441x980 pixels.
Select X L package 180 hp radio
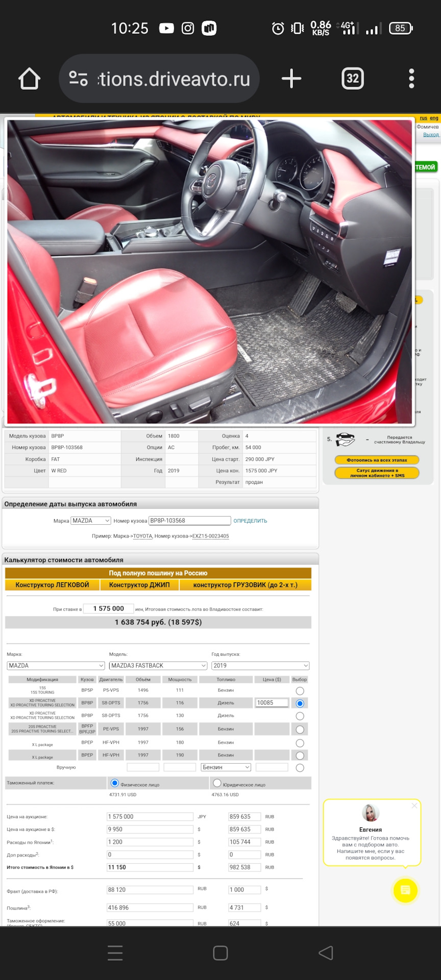click(x=300, y=743)
